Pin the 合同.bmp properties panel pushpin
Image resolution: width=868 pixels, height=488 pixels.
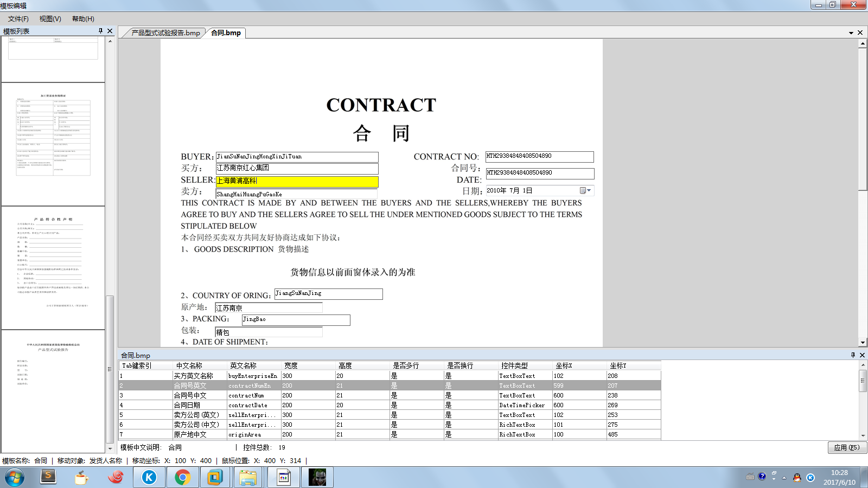[853, 355]
